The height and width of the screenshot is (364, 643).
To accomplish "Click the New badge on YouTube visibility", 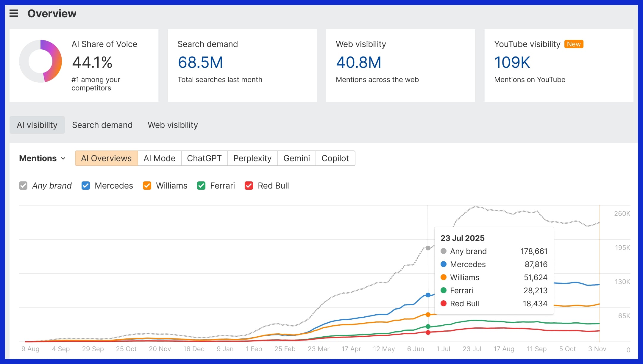I will pos(574,44).
